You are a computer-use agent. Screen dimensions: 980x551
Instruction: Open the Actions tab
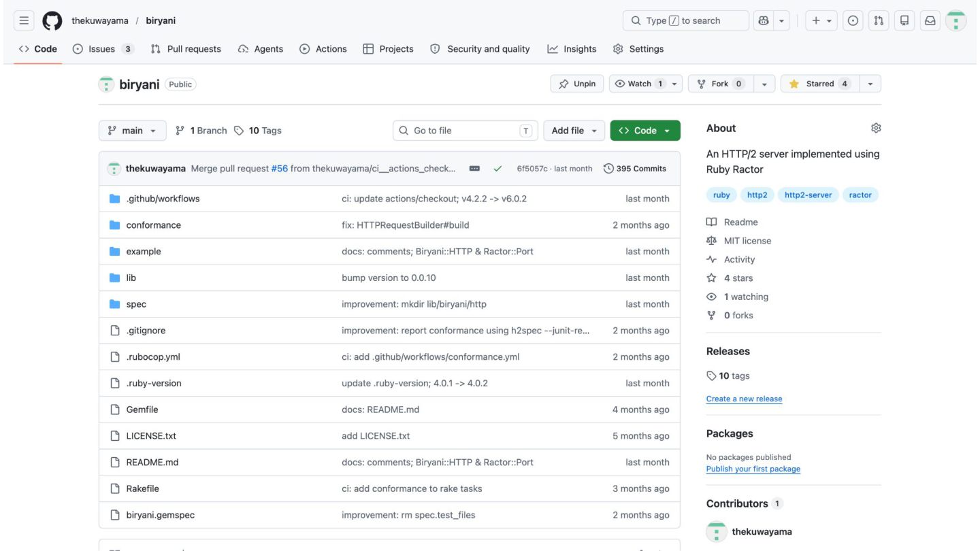coord(323,49)
